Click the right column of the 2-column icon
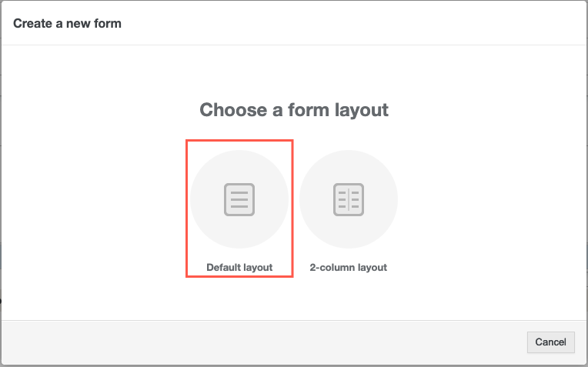This screenshot has width=588, height=367. point(356,200)
